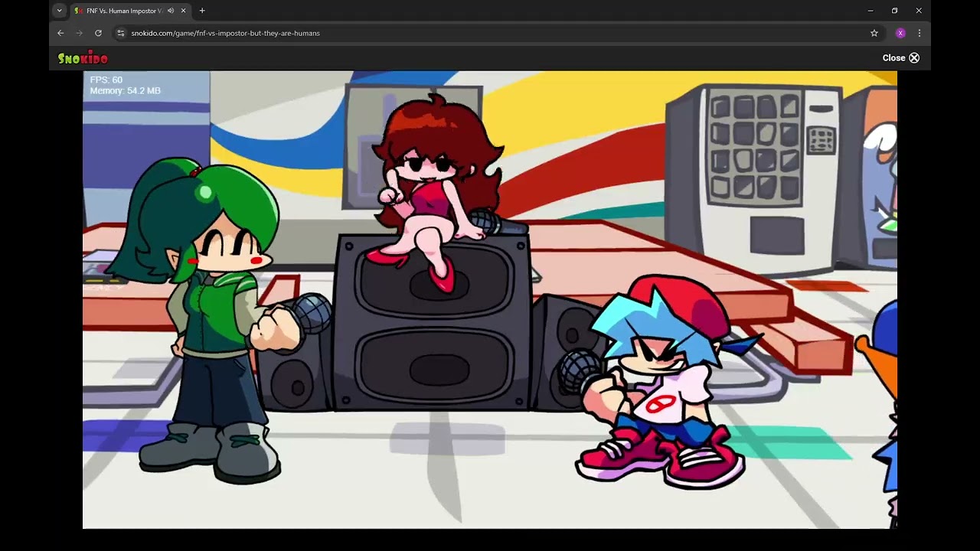Screen dimensions: 980x551
Task: Click the blue-haired Boyfriend character
Action: click(x=662, y=383)
